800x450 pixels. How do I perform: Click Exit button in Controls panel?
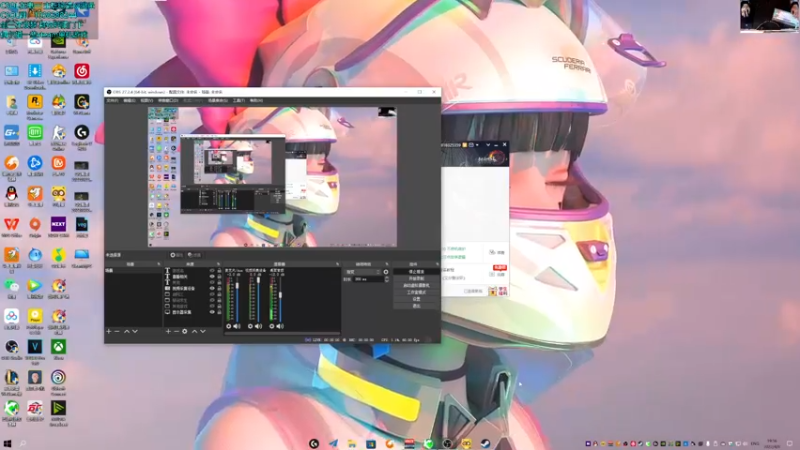(x=416, y=306)
